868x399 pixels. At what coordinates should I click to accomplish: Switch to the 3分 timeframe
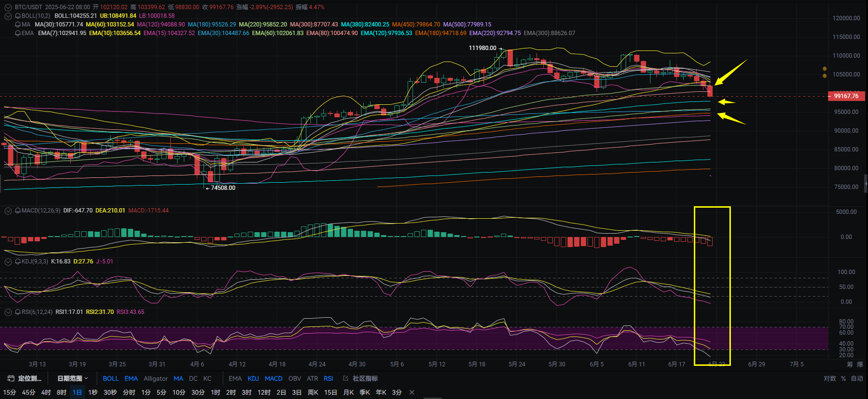pos(397,392)
